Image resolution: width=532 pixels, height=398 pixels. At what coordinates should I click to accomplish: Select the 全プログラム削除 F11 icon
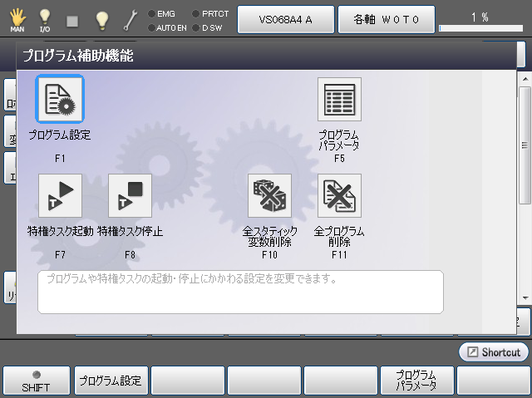pyautogui.click(x=339, y=196)
